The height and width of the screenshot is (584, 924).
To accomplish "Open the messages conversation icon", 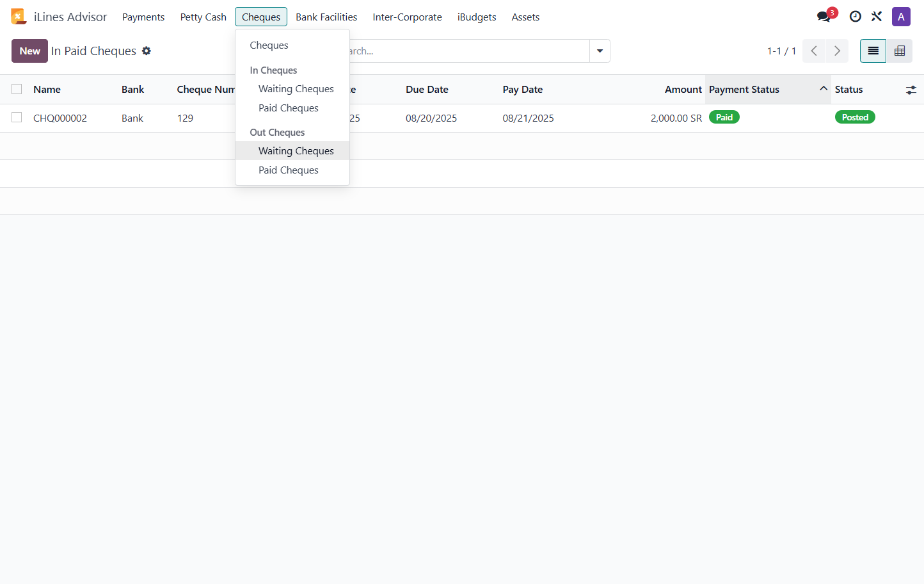I will click(x=824, y=17).
